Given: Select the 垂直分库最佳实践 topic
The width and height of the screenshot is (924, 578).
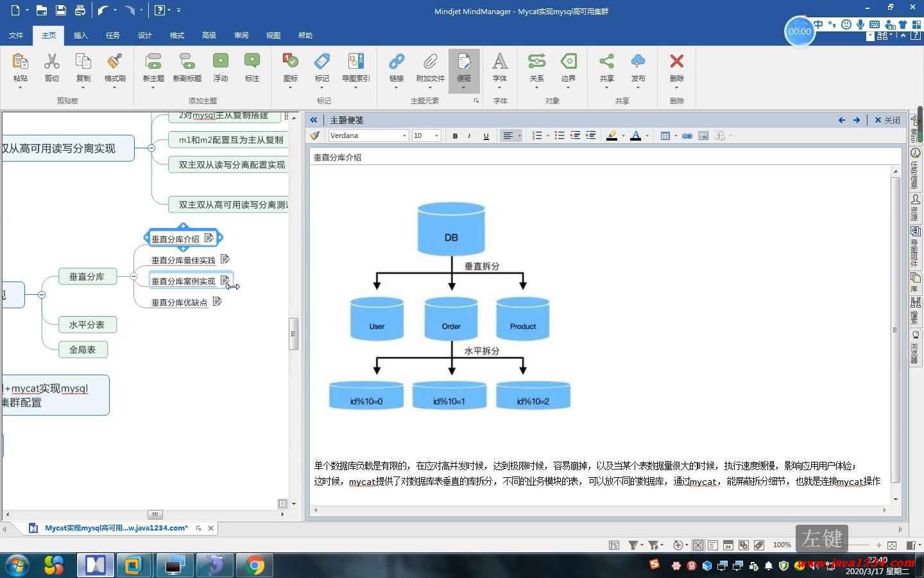Looking at the screenshot, I should pos(184,260).
